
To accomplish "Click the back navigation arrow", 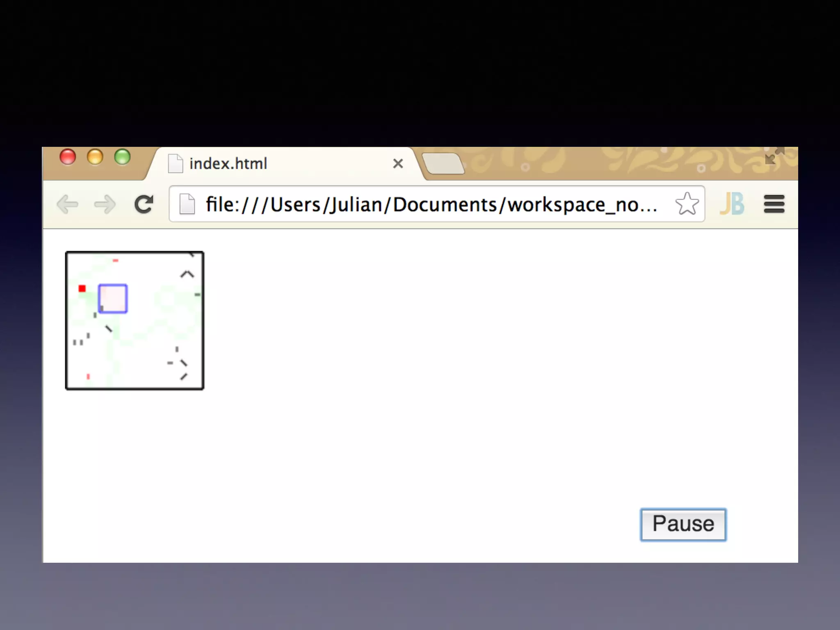I will [x=68, y=204].
